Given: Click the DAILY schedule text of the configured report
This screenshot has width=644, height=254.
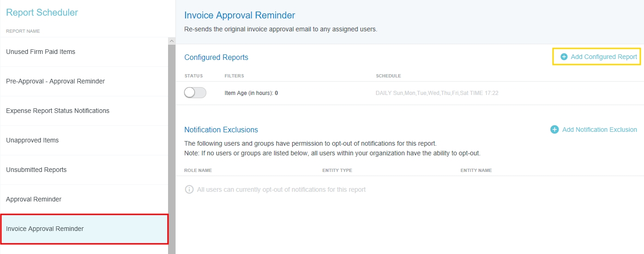Looking at the screenshot, I should 437,93.
